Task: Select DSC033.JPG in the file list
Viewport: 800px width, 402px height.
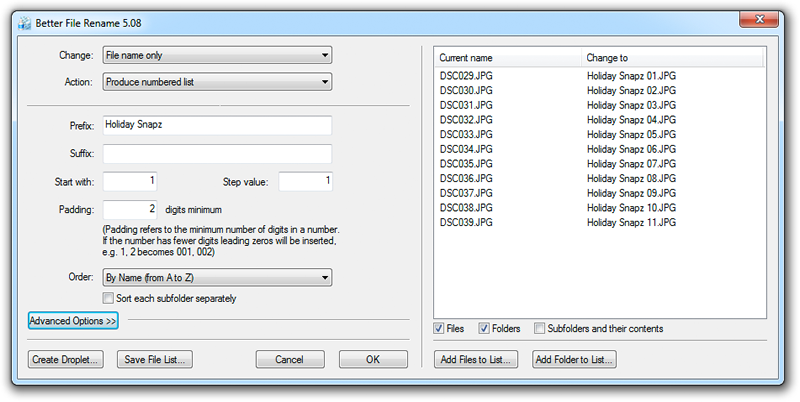Action: pos(466,135)
